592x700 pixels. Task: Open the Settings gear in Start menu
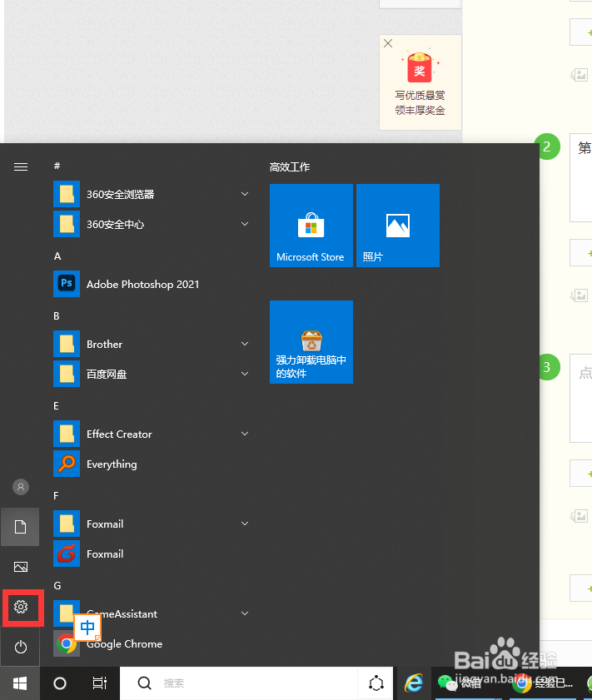pyautogui.click(x=21, y=607)
